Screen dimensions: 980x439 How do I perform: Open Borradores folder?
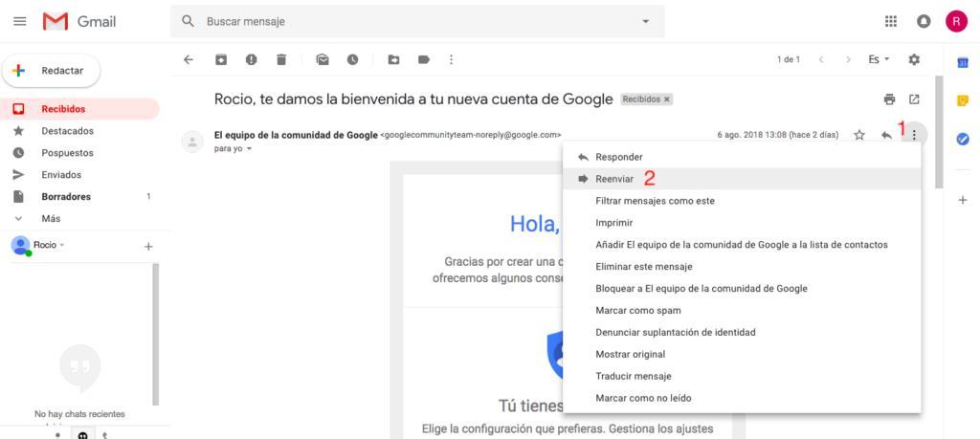[x=80, y=197]
